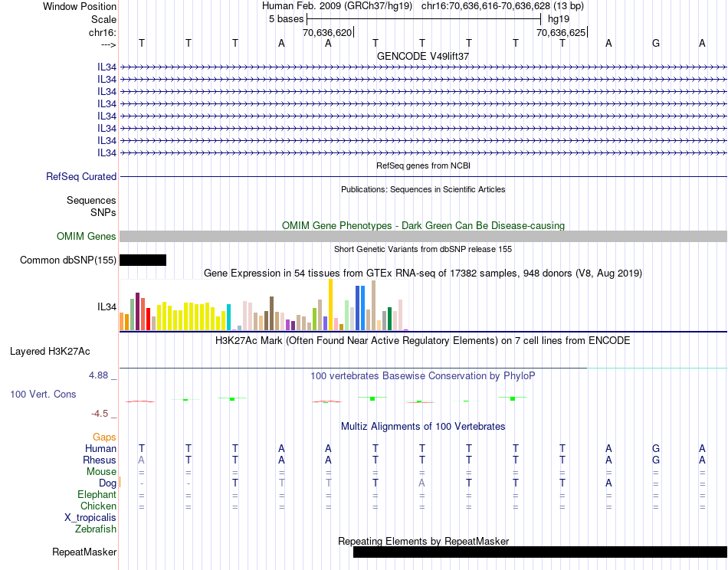Click the orange Gaps label
The height and width of the screenshot is (570, 728).
click(104, 437)
